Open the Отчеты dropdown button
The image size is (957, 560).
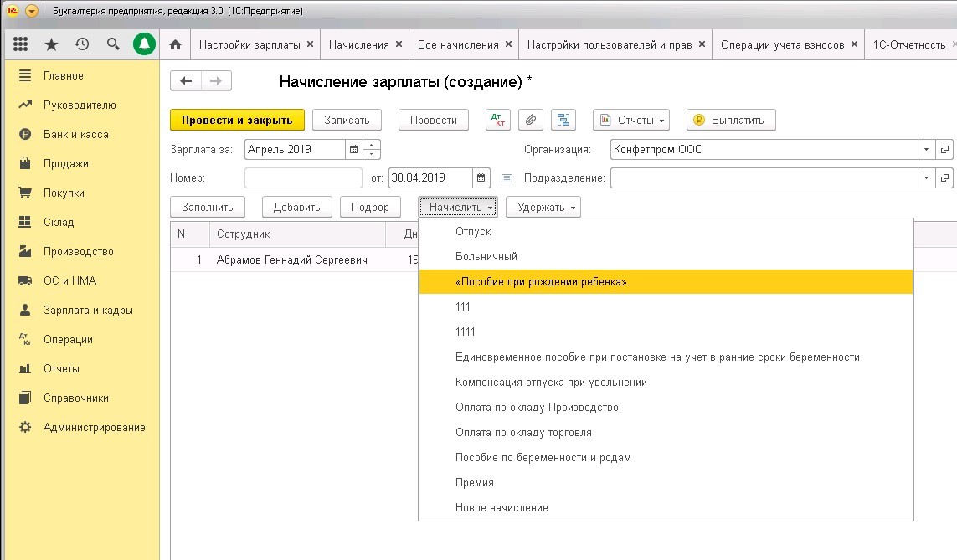coord(631,120)
